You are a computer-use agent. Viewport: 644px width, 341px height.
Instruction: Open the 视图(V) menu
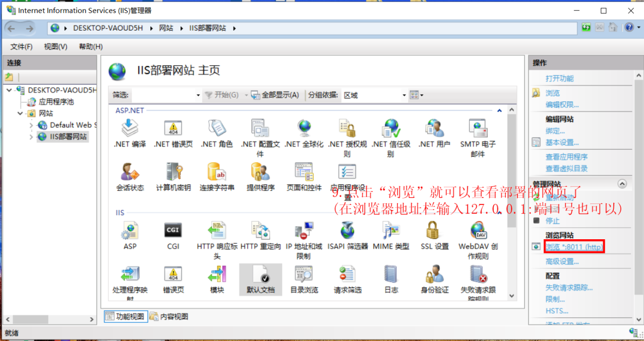tap(55, 46)
